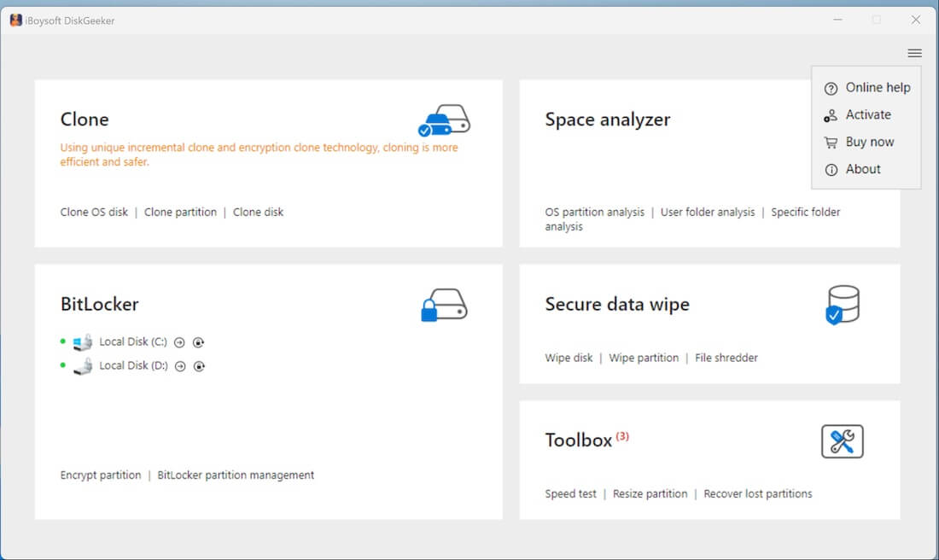The width and height of the screenshot is (939, 560).
Task: Click the Toolbox heading
Action: point(579,440)
